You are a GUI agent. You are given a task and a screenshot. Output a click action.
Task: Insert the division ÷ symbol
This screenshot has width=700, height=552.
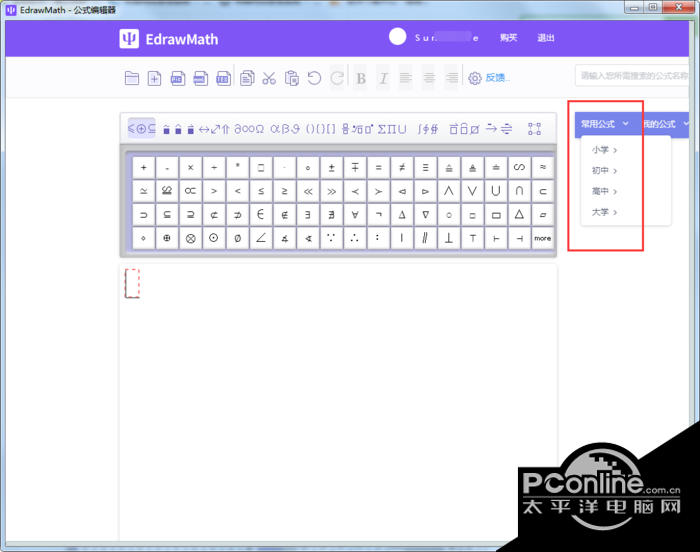[x=214, y=167]
